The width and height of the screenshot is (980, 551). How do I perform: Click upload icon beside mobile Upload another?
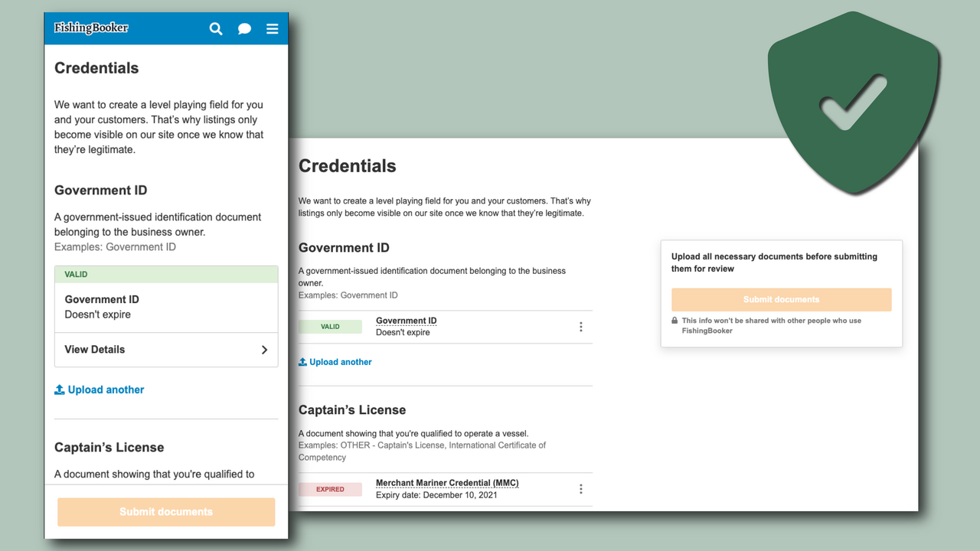(60, 390)
